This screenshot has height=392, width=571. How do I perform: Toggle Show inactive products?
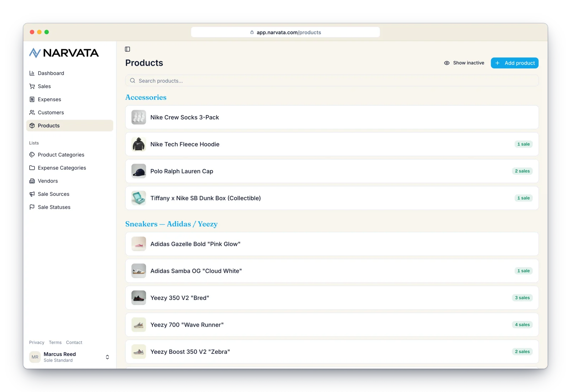464,63
